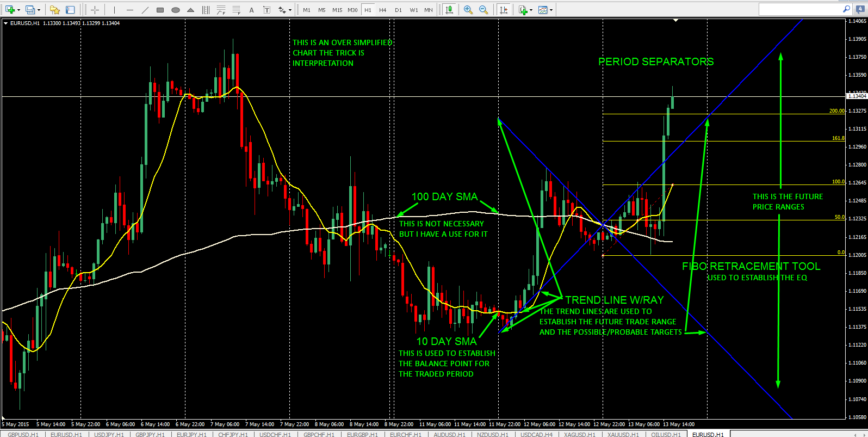Select the horizontal line drawing tool
Viewport: 868px width, 437px height.
[x=129, y=10]
